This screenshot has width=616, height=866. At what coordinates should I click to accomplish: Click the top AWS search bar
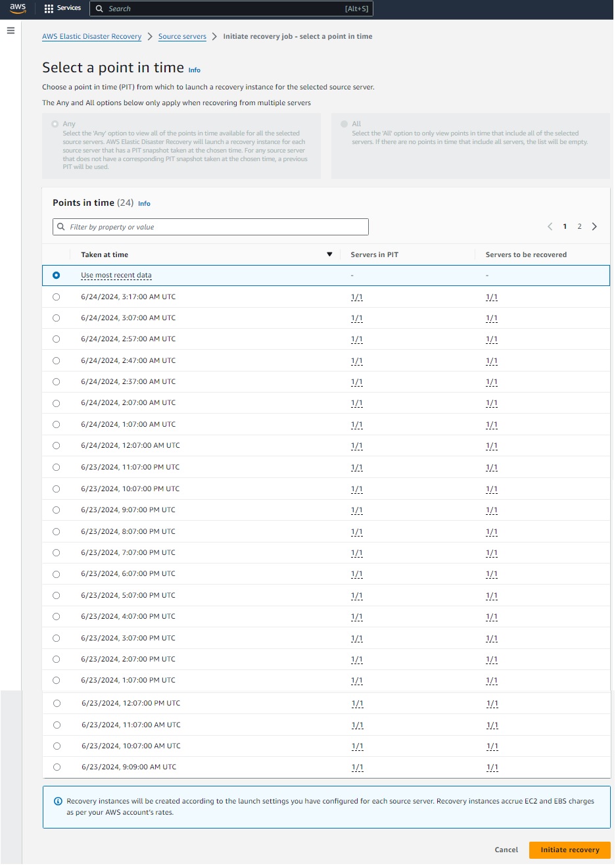[x=230, y=9]
